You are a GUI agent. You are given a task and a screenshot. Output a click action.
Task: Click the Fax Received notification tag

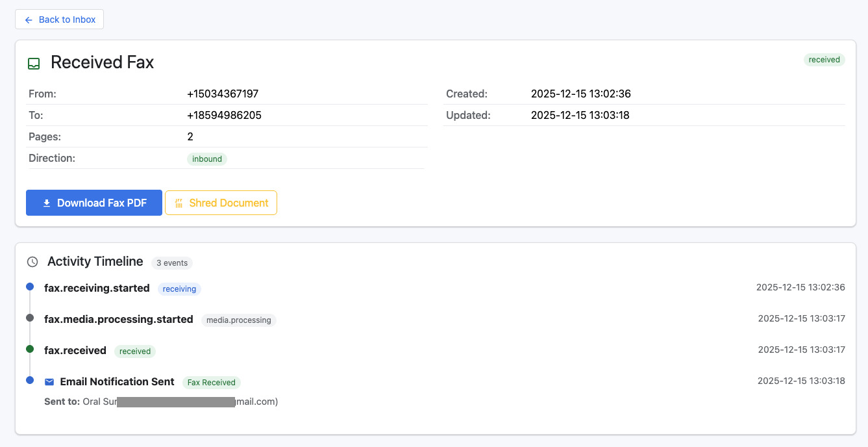pos(211,383)
